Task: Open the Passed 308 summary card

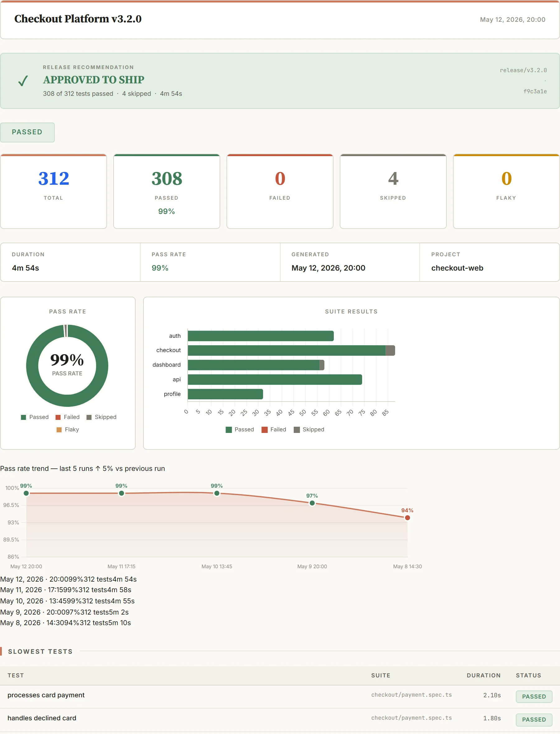Action: pyautogui.click(x=167, y=191)
